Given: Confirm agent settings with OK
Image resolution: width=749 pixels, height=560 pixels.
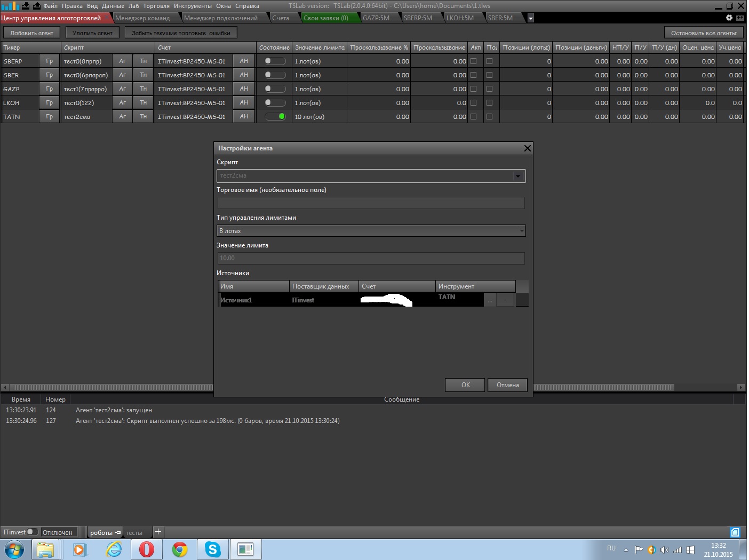Looking at the screenshot, I should click(x=465, y=385).
